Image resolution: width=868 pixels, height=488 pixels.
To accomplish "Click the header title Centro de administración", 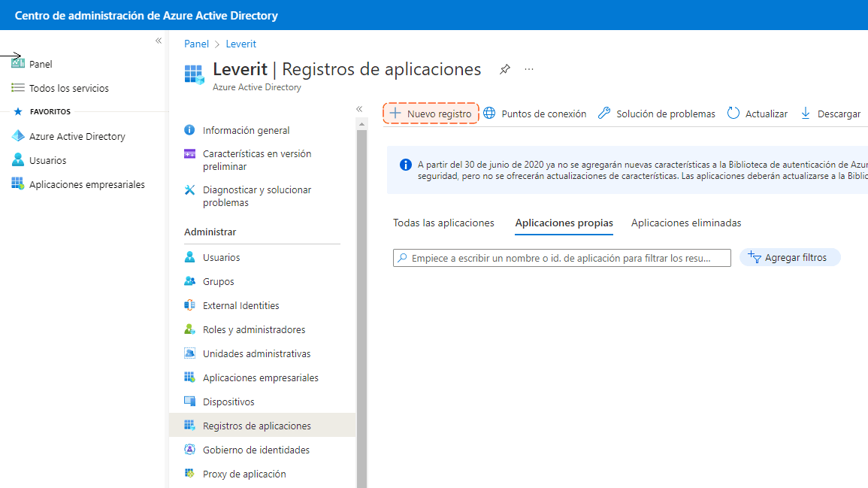I will 146,16.
